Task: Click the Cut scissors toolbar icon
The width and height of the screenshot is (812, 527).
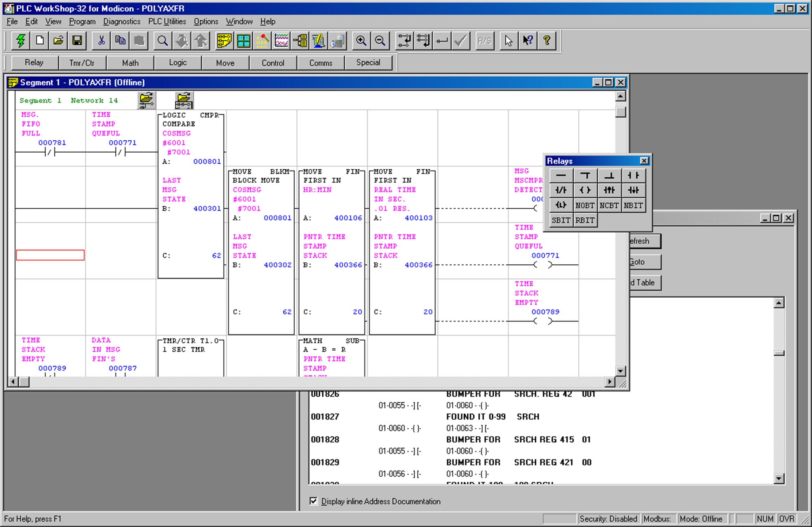Action: point(101,40)
